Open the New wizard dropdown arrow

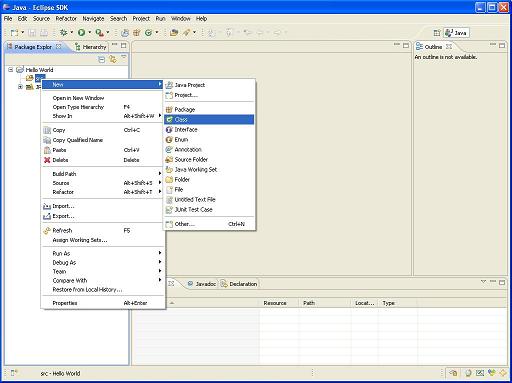23,33
